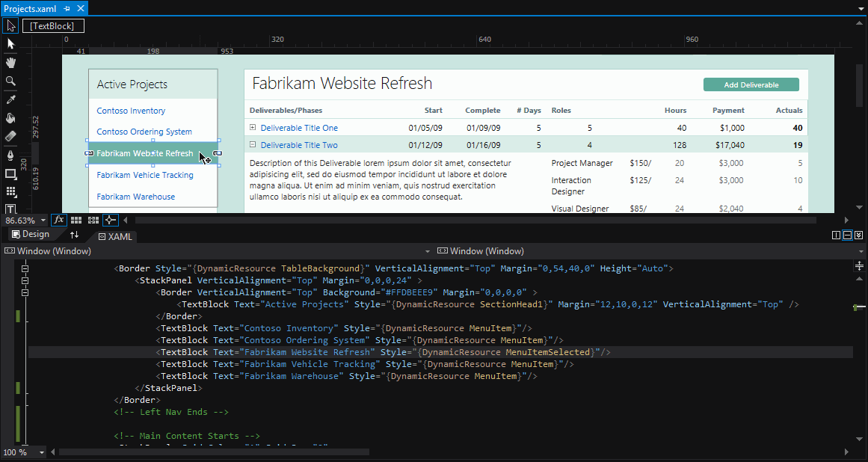868x462 pixels.
Task: Toggle the fx effects rendering button
Action: point(58,220)
